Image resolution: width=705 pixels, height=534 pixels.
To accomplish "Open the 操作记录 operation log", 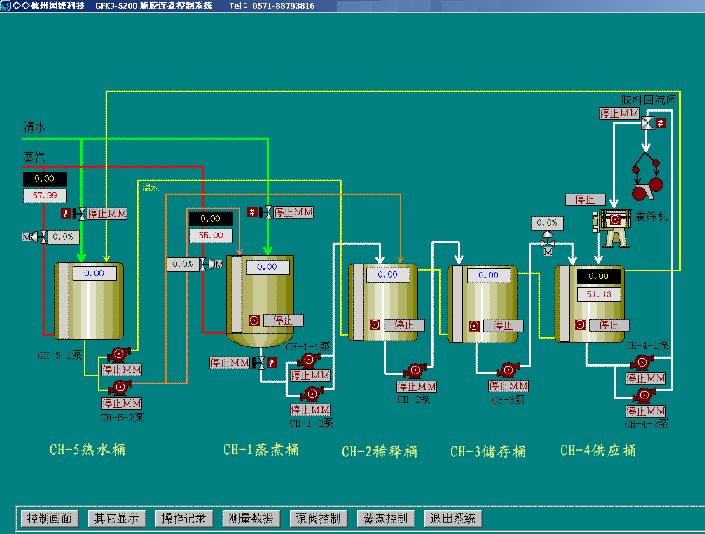I will tap(184, 518).
